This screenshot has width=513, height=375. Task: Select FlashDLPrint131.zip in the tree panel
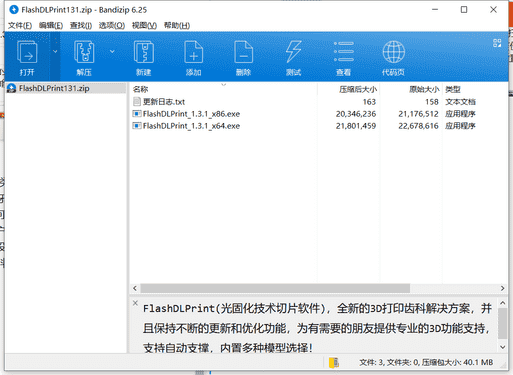click(66, 88)
